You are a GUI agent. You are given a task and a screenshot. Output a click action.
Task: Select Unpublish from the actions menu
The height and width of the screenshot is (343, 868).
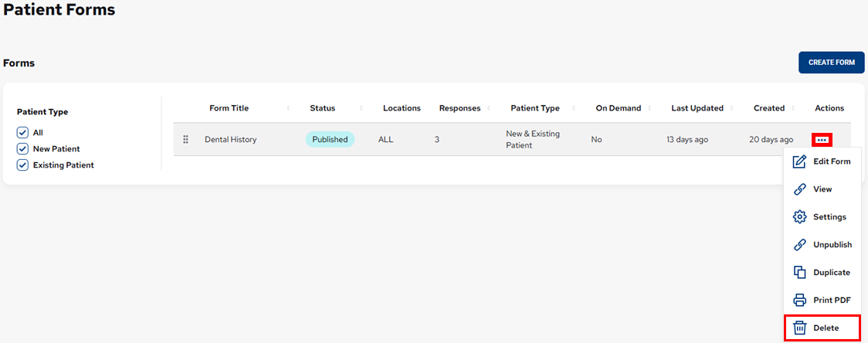(832, 245)
